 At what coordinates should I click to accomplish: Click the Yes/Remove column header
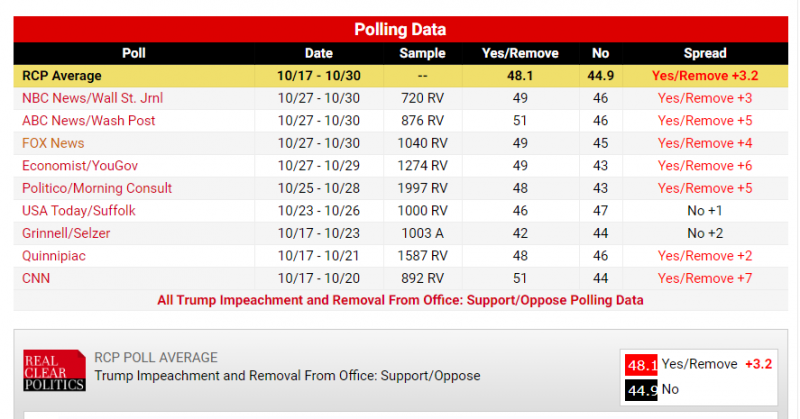pos(520,53)
